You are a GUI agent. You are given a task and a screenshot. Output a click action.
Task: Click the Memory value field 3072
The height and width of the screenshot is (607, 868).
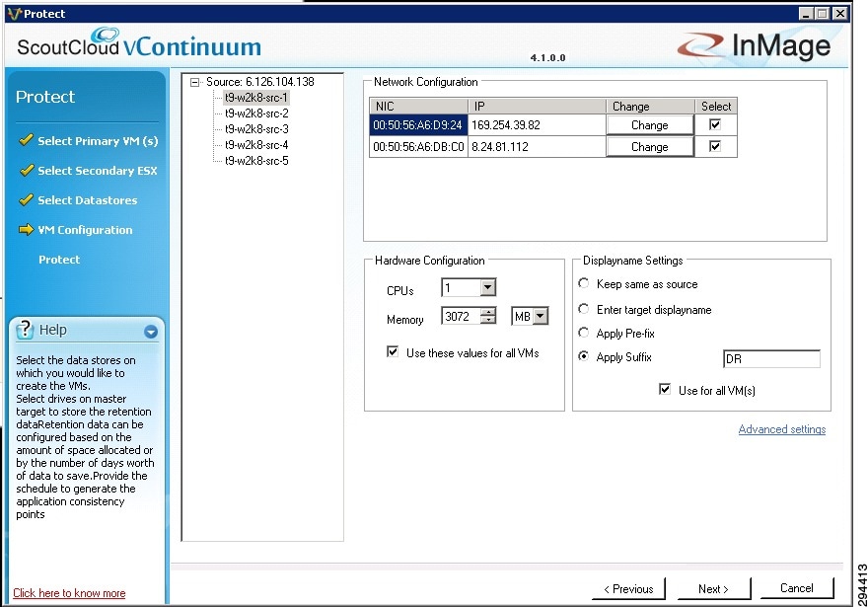click(462, 316)
